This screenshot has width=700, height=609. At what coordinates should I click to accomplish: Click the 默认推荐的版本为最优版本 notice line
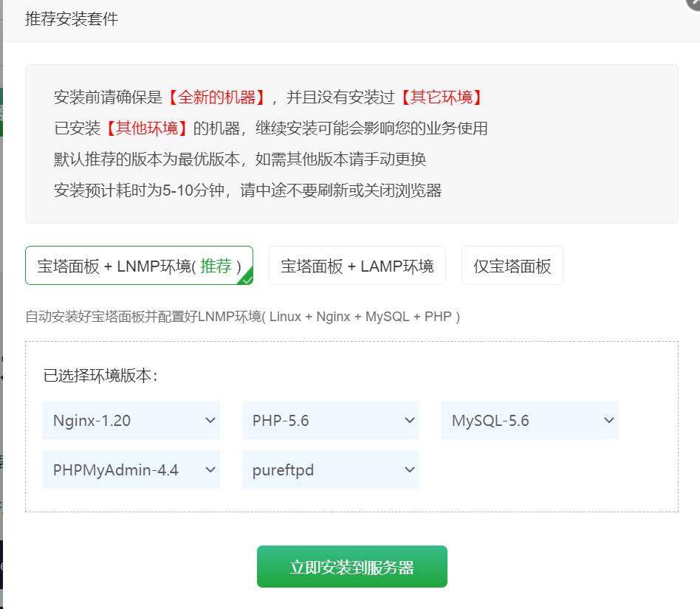[240, 159]
